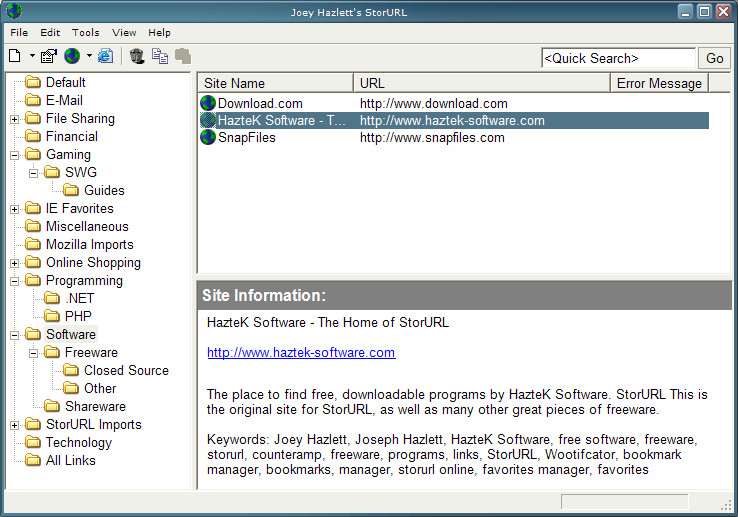Select the SnapFiles site name
This screenshot has height=517, width=738.
click(x=247, y=137)
